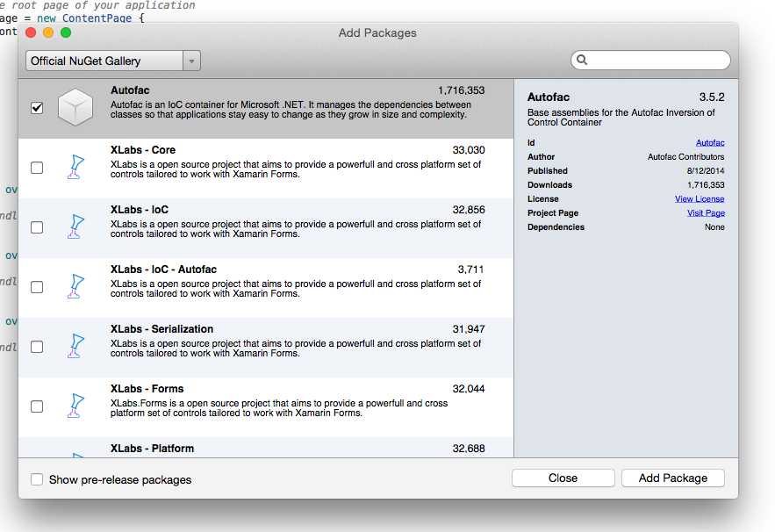Click the 3,711 download count
775x532 pixels.
[x=470, y=270]
